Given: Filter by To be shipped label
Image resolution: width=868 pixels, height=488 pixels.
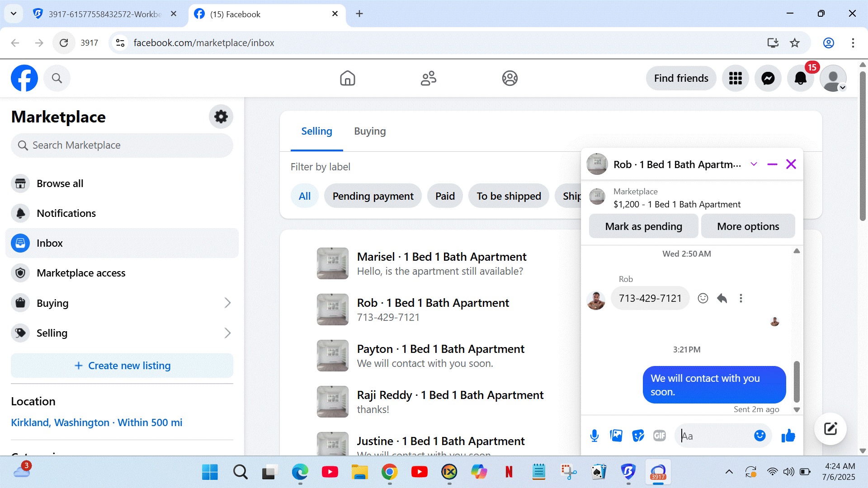Looking at the screenshot, I should click(x=509, y=196).
